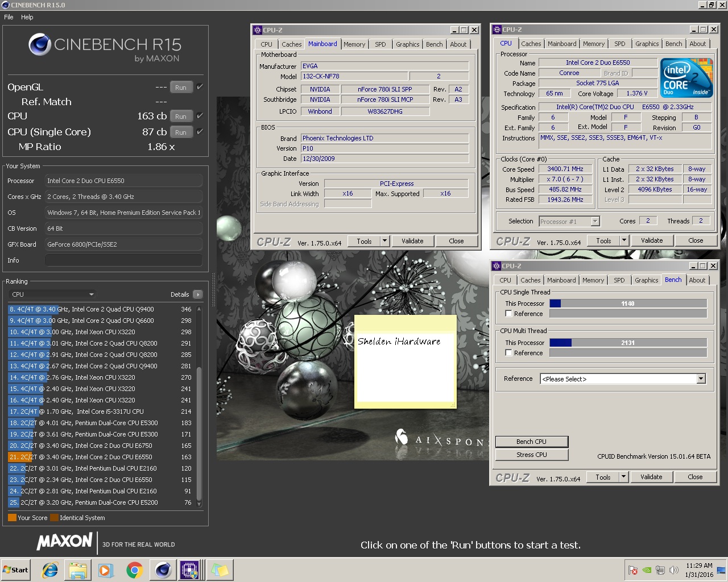Open Sticky Notes from the taskbar
The width and height of the screenshot is (728, 582).
(x=220, y=570)
